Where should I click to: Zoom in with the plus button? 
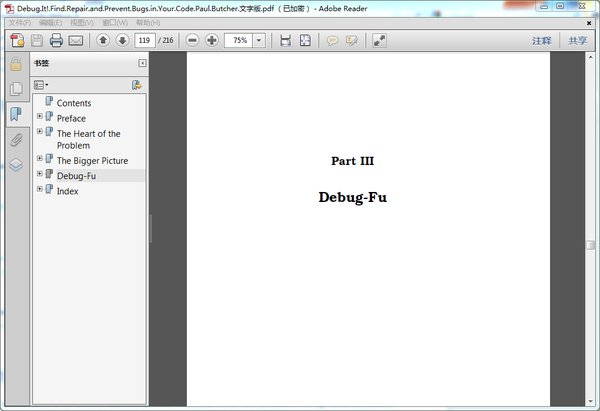[x=212, y=40]
